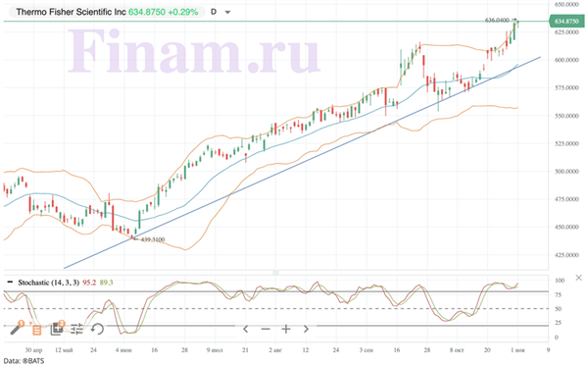Click the +0.29% change in header
The width and height of the screenshot is (588, 366).
pos(183,12)
